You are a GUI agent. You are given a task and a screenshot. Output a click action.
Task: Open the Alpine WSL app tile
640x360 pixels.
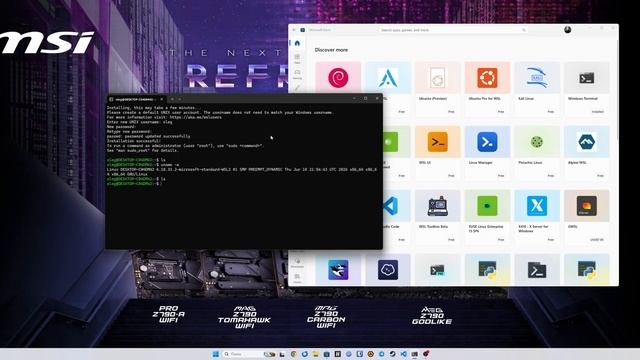coord(587,152)
